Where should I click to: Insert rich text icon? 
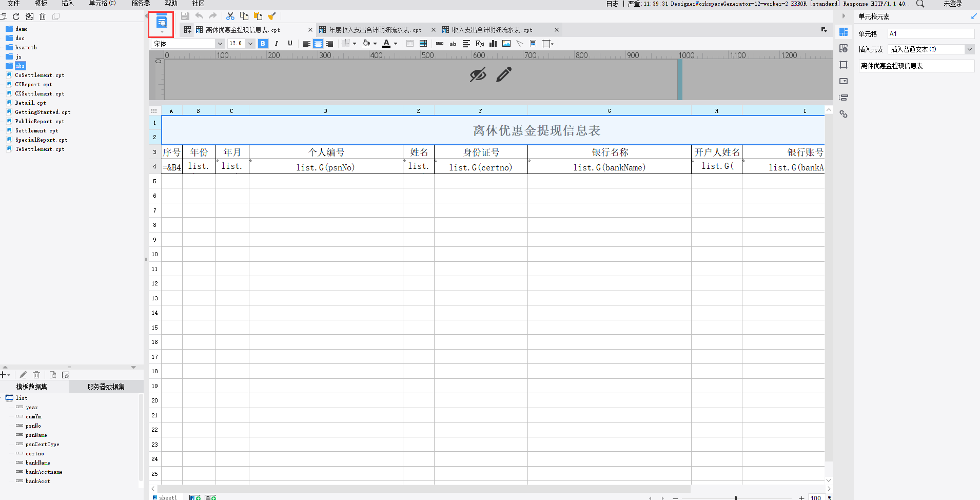point(466,44)
